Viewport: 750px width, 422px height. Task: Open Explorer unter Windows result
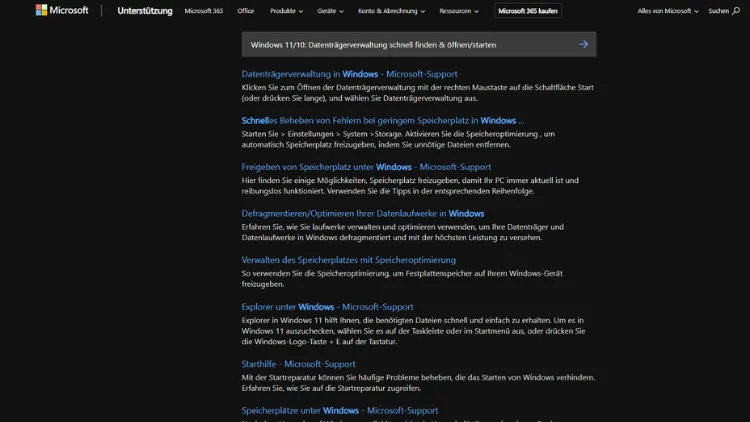pyautogui.click(x=327, y=307)
